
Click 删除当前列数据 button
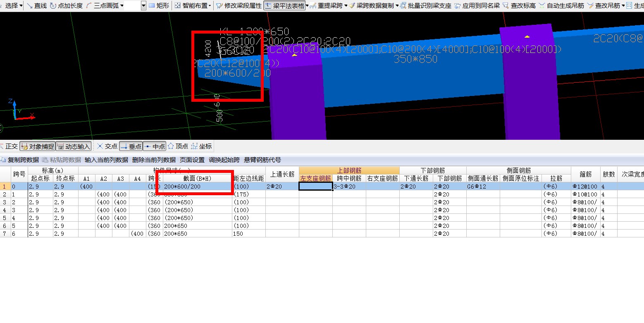[x=154, y=160]
